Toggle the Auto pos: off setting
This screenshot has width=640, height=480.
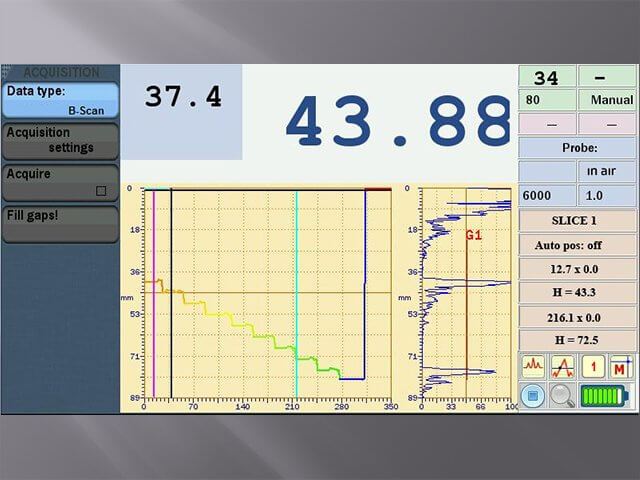click(577, 245)
